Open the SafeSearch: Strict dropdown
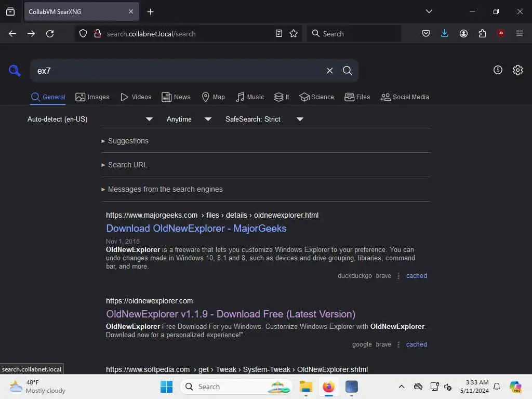 (264, 119)
